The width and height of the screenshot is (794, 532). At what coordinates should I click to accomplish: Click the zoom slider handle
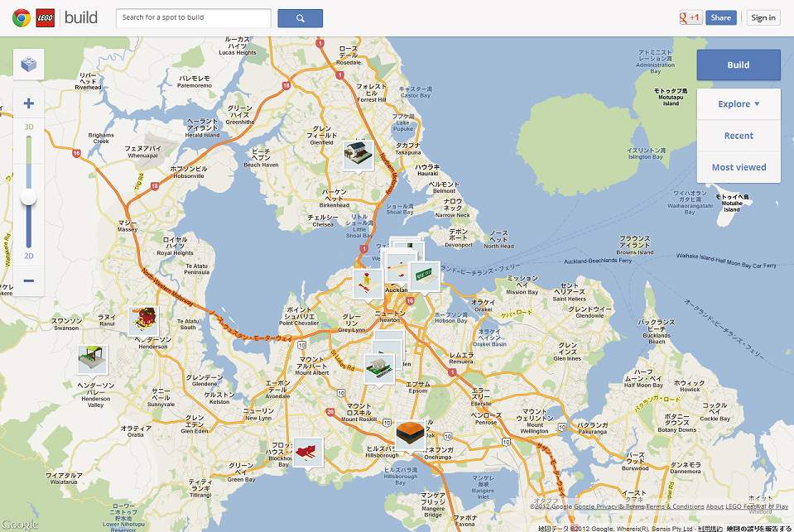point(29,198)
